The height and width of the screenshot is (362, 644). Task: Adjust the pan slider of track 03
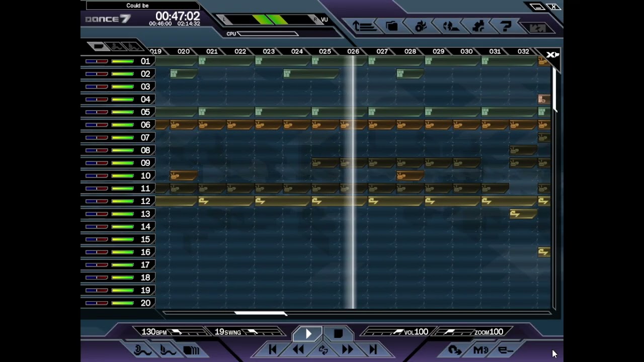97,87
